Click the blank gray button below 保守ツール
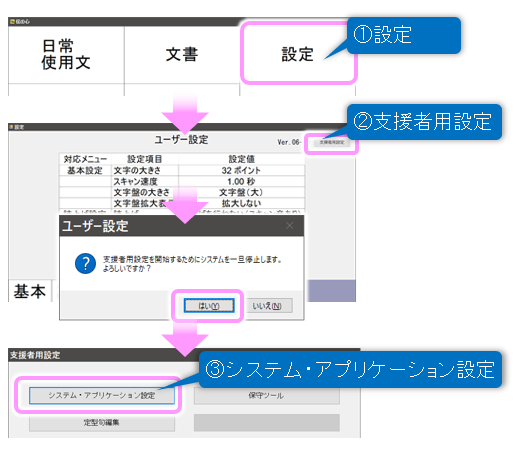 pos(266,423)
